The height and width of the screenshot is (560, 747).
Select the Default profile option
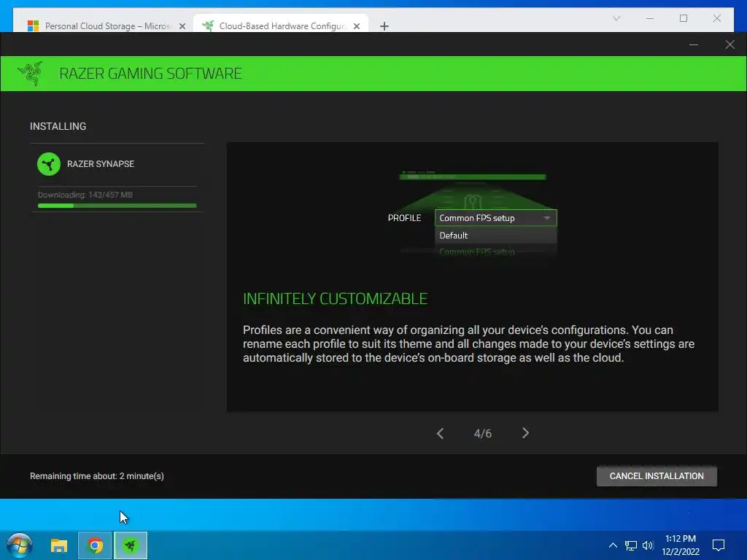(x=495, y=236)
